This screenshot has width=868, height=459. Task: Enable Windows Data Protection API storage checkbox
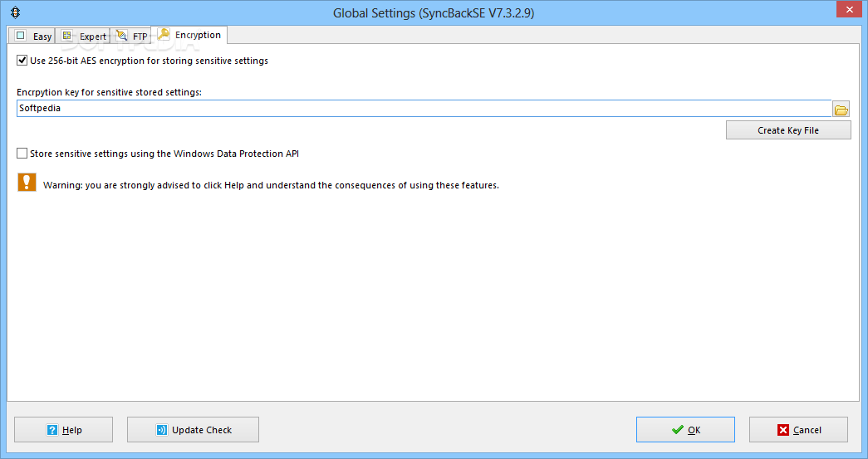coord(22,154)
